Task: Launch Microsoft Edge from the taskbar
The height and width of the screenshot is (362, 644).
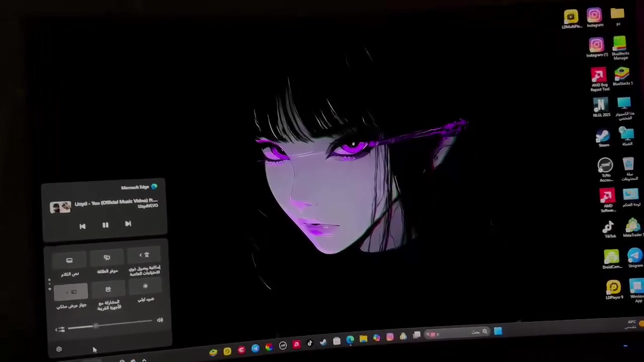Action: (350, 340)
